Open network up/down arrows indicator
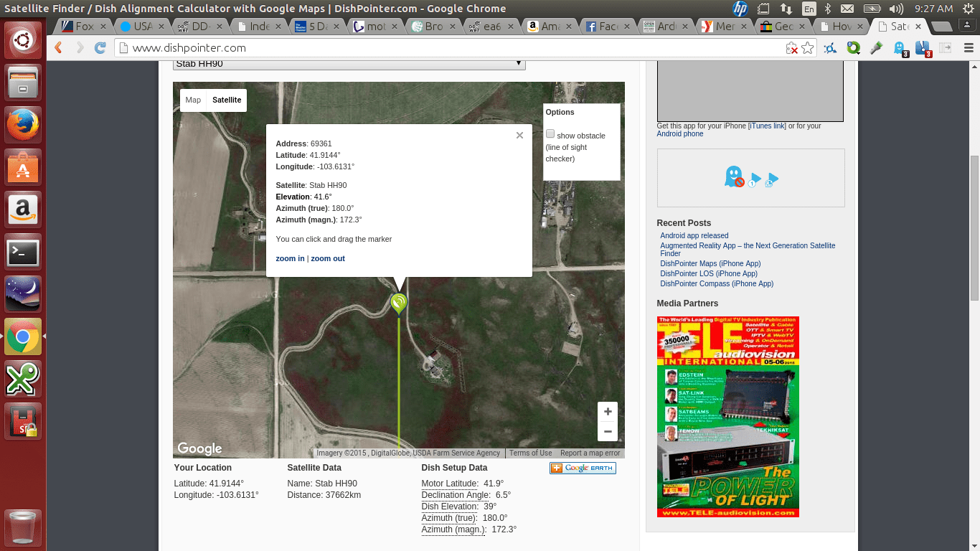This screenshot has width=980, height=551. [x=786, y=9]
